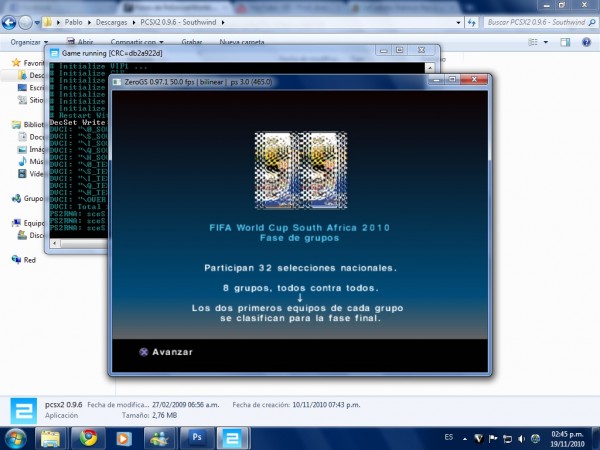Switch to the PCSX2 taskbar button

[x=233, y=439]
